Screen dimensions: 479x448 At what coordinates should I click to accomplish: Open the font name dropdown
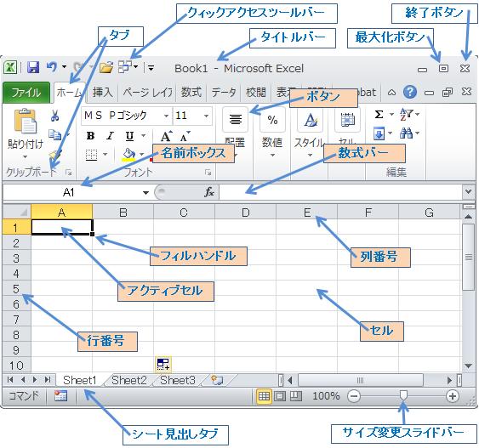click(166, 116)
